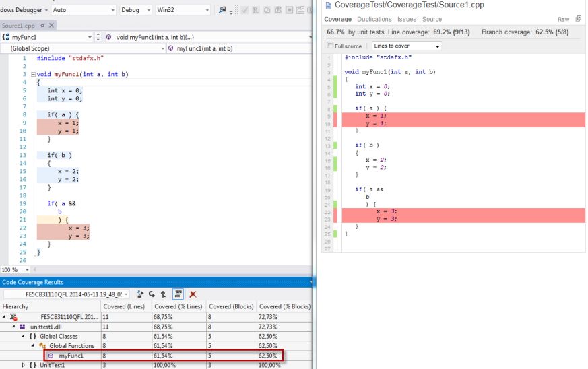This screenshot has height=369, width=588.
Task: Sort by the Covered (% Blocks) column header
Action: pyautogui.click(x=285, y=306)
